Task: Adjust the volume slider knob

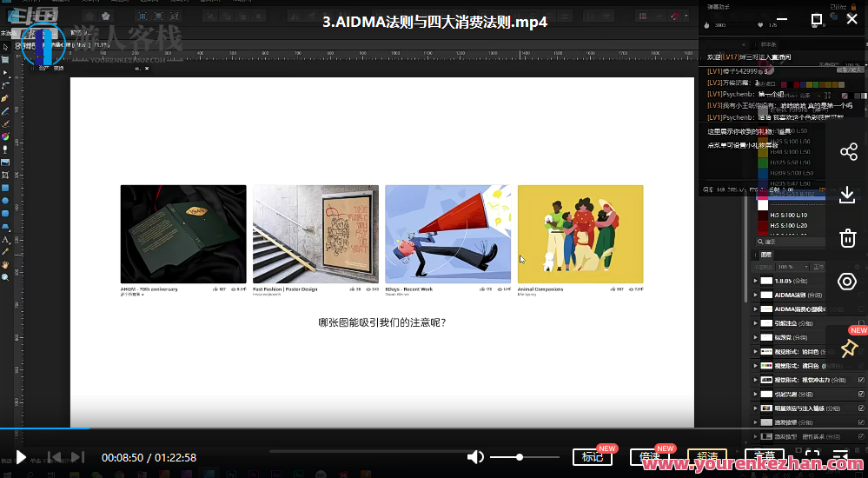Action: point(520,457)
